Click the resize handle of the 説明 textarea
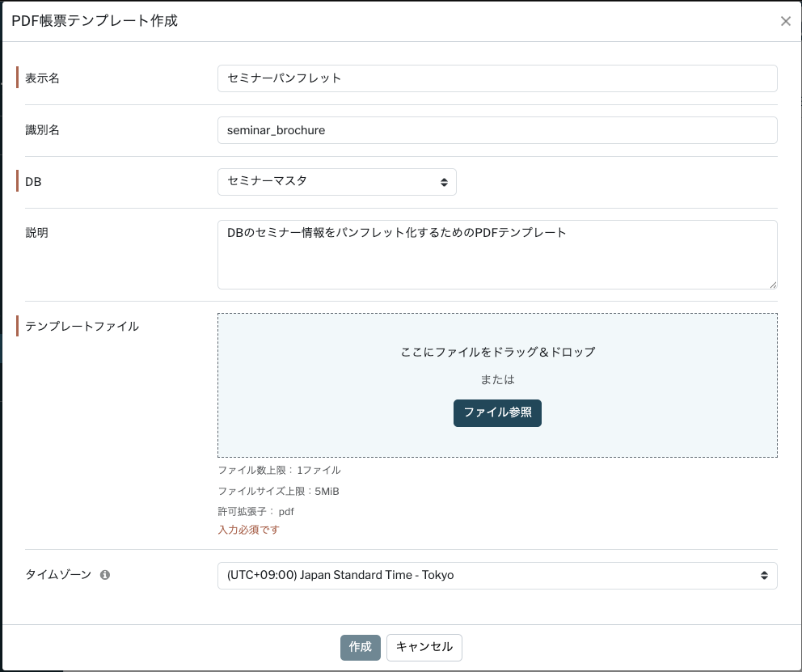The image size is (802, 672). pos(773,285)
